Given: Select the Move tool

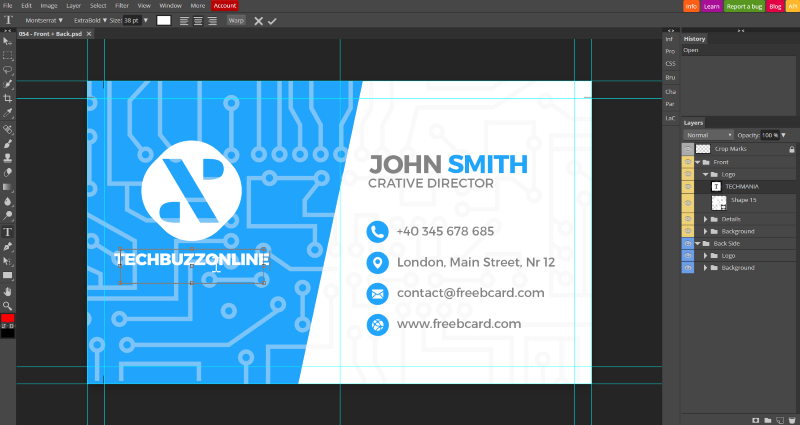Looking at the screenshot, I should click(8, 41).
